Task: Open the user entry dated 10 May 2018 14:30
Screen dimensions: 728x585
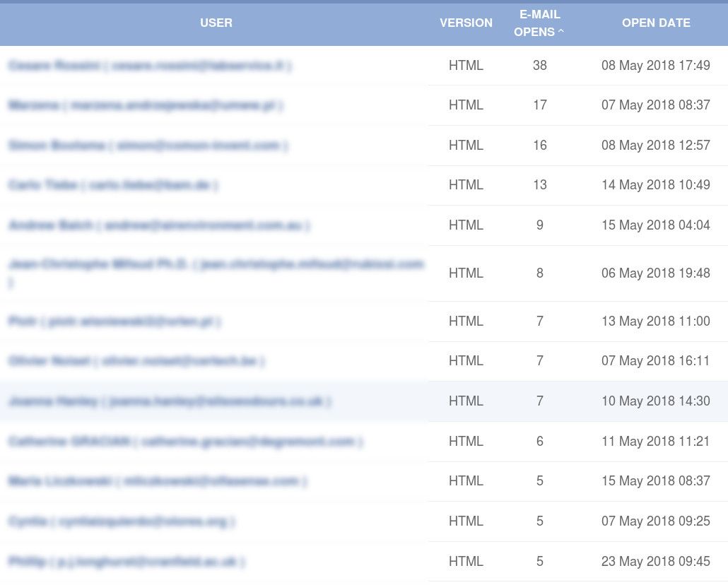Action: coord(170,401)
